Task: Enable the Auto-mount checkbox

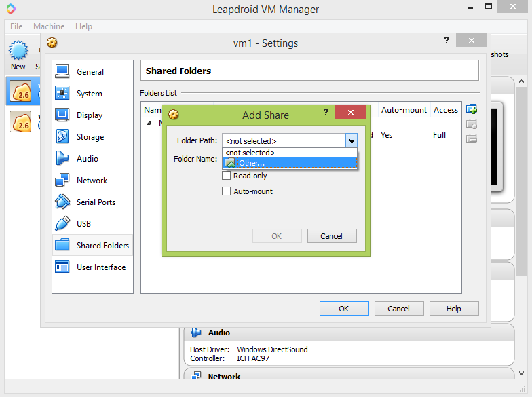Action: tap(227, 191)
